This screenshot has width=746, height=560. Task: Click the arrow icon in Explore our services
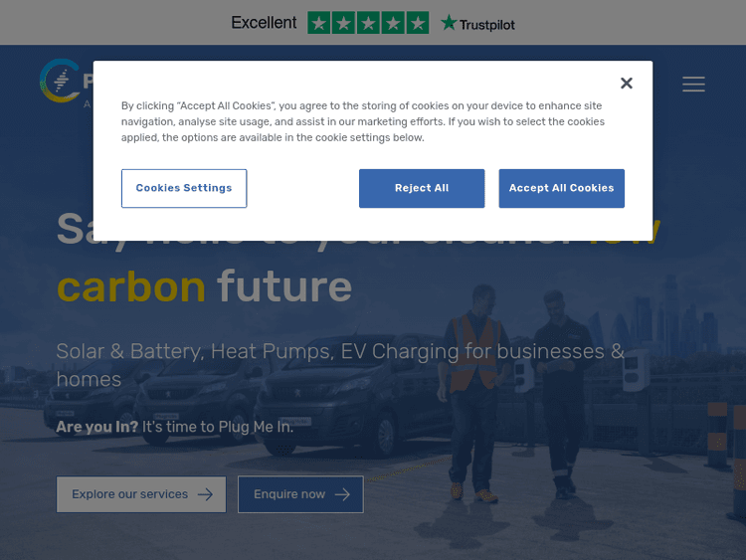(205, 494)
